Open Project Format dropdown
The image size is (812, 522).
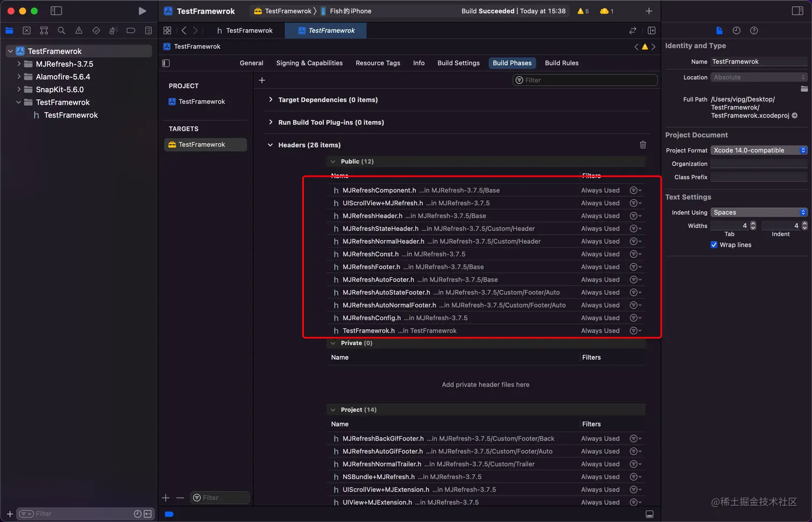[x=759, y=150]
